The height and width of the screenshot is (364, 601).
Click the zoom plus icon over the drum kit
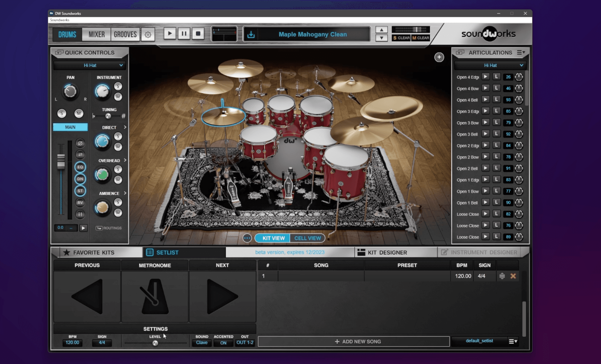(x=439, y=57)
